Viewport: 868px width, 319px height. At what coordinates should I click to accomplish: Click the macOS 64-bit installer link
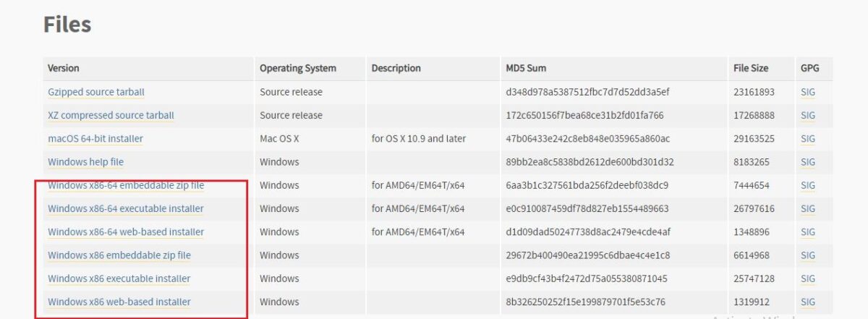95,138
